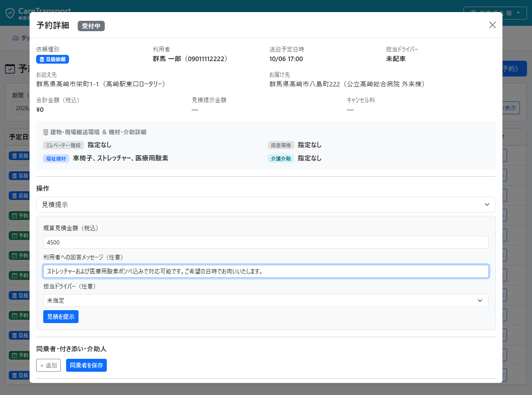The height and width of the screenshot is (395, 532).
Task: Click the 同乗者・付き添い・介助人 heading
Action: [x=72, y=349]
